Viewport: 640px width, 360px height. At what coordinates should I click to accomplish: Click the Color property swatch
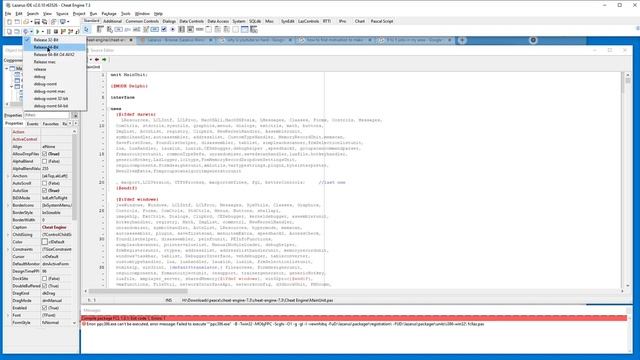click(44, 242)
